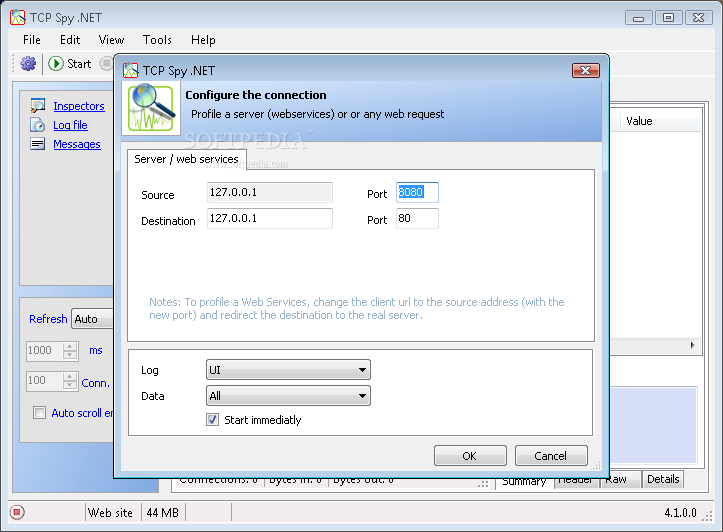Click the right arrow of horizontal scrollbar

pos(693,345)
